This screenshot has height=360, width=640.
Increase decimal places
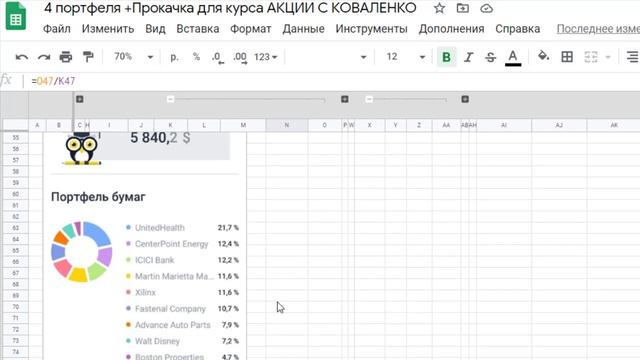coord(240,58)
